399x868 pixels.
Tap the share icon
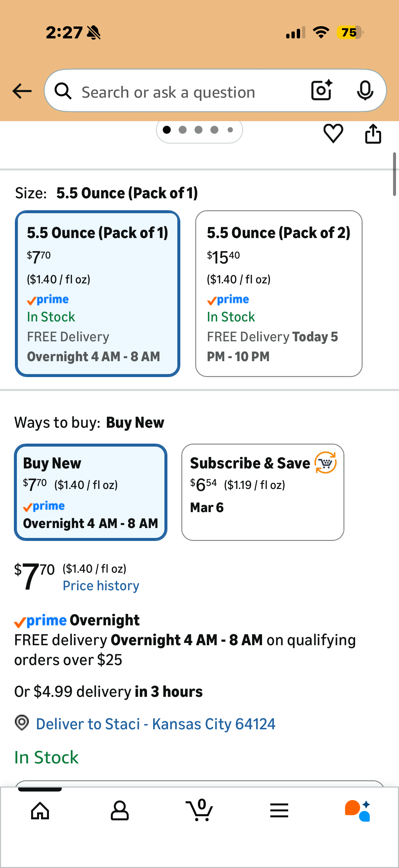pos(373,134)
